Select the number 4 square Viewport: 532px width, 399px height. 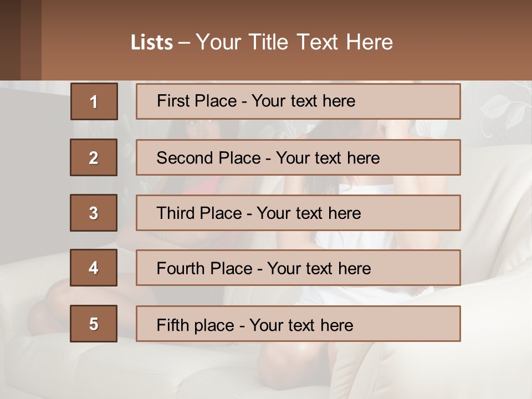pyautogui.click(x=94, y=268)
